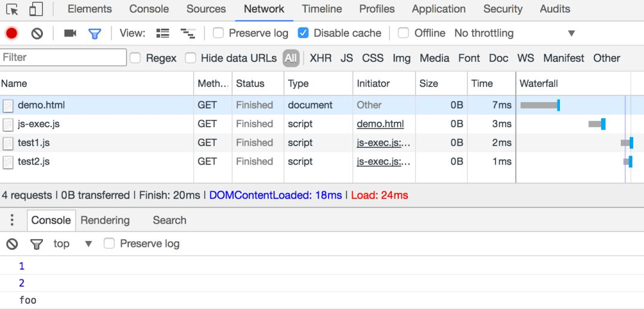This screenshot has width=644, height=309.
Task: Uncheck the Disable cache checkbox
Action: [x=303, y=33]
